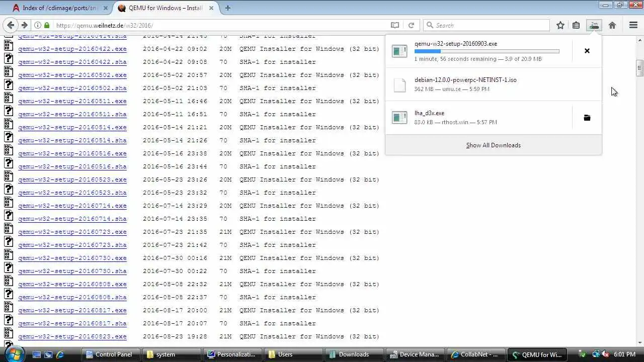Screen dimensions: 644x362
Task: Download qemu-w32-setup-20160723.exe
Action: coord(72,232)
